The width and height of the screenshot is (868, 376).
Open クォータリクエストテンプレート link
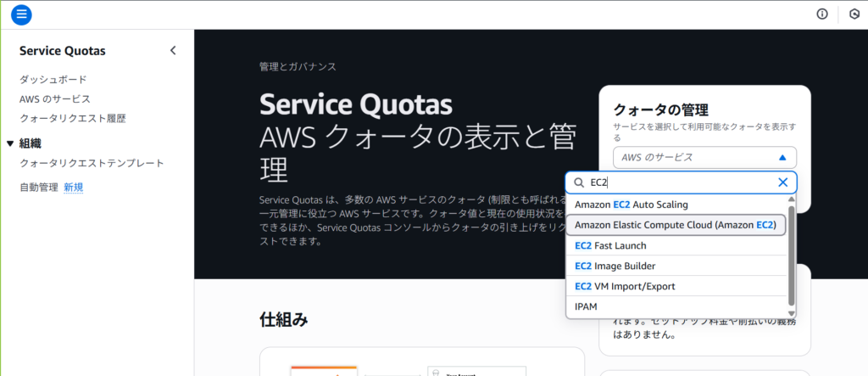[x=92, y=163]
